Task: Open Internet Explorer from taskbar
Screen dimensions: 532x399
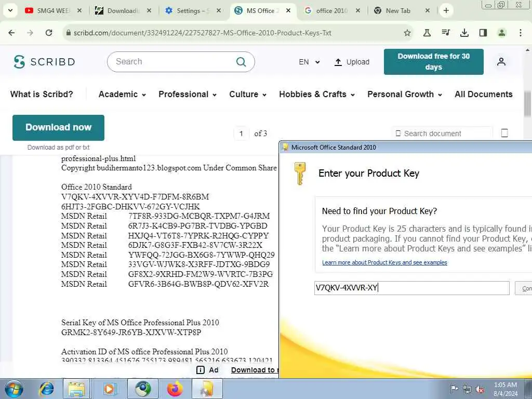Action: [x=46, y=389]
